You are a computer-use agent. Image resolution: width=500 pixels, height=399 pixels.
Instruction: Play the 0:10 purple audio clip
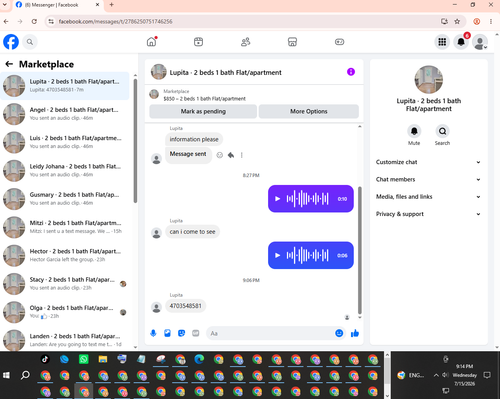pyautogui.click(x=277, y=199)
